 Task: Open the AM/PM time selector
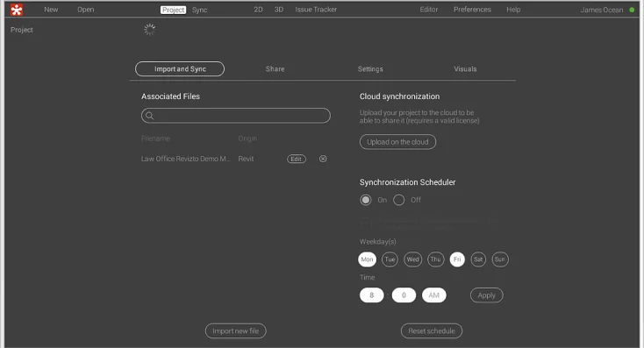[x=433, y=295]
